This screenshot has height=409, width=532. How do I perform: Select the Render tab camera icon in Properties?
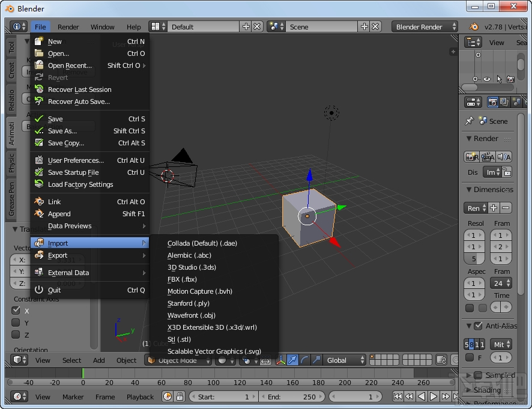coord(494,103)
